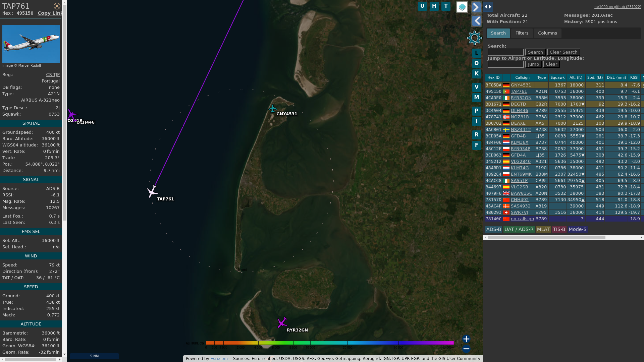Screen dimensions: 644x362
Task: Open the TAP761 aircraft photo thumbnail
Action: click(x=31, y=44)
